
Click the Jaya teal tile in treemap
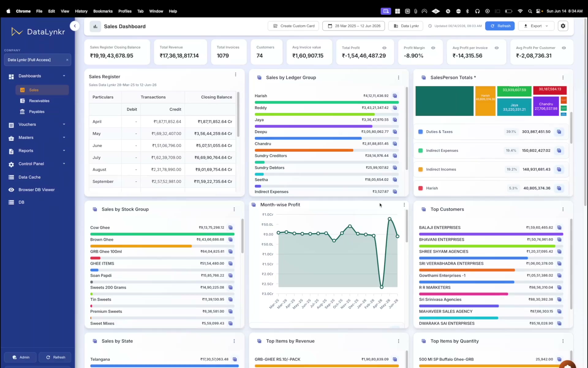coord(514,107)
